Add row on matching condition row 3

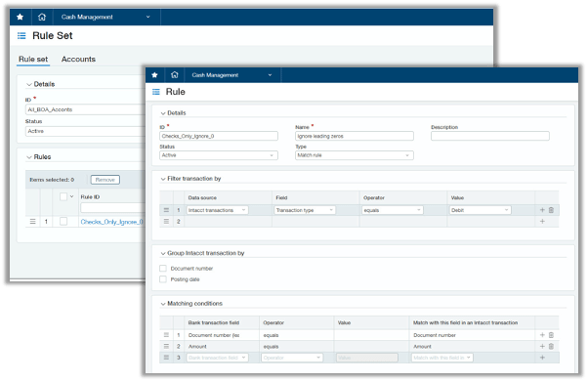coord(542,358)
